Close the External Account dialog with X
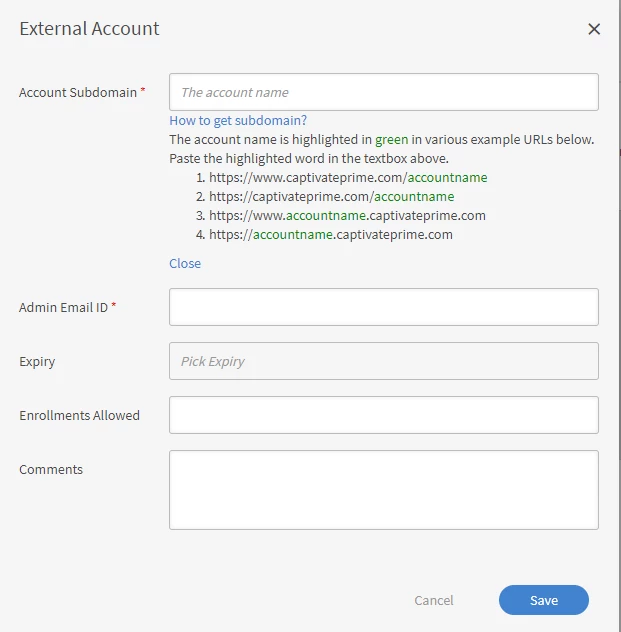This screenshot has width=621, height=632. 594,29
